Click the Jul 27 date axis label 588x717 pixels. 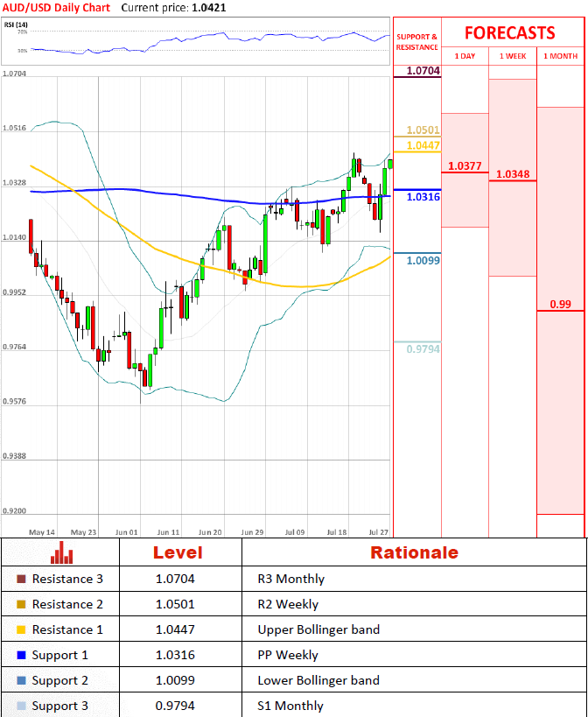point(378,531)
